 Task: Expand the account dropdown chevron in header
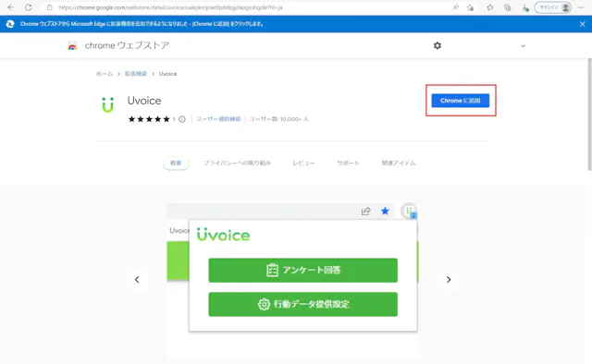(x=523, y=46)
